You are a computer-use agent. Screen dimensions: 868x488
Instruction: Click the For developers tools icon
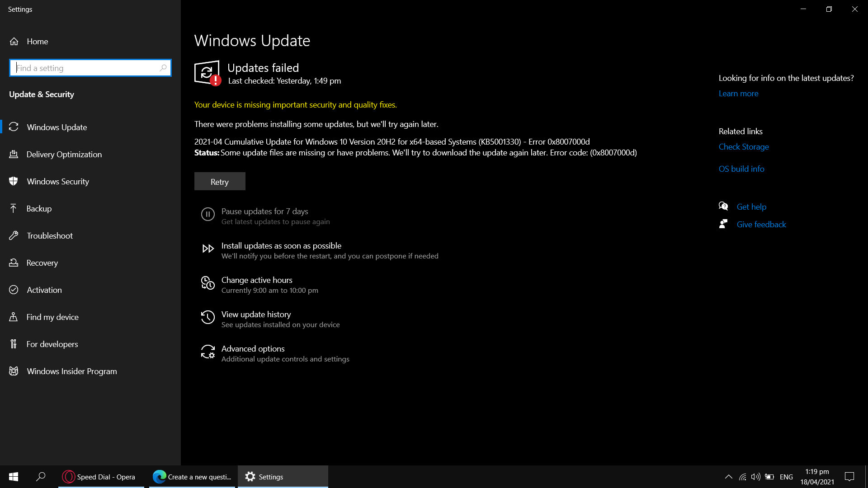click(14, 344)
